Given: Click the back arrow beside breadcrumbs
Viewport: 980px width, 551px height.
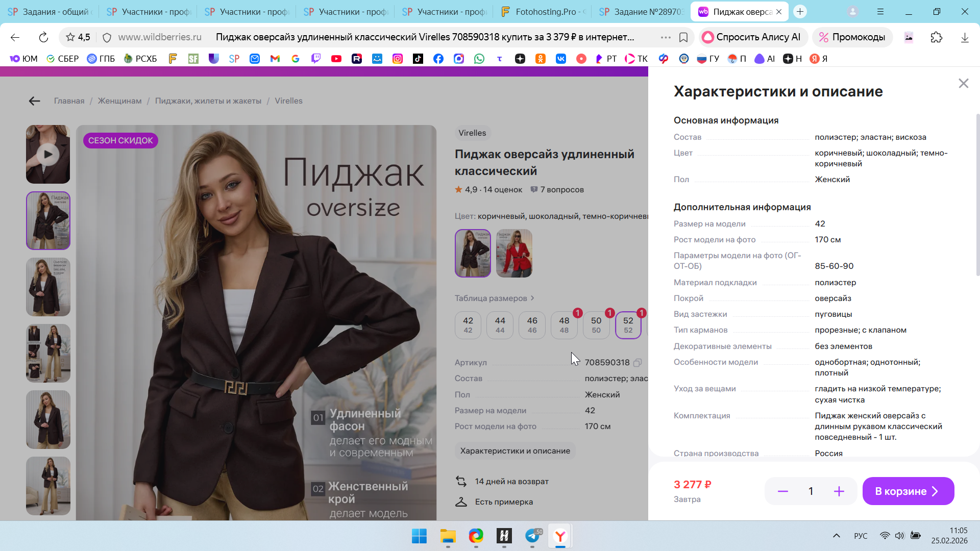Looking at the screenshot, I should [34, 101].
